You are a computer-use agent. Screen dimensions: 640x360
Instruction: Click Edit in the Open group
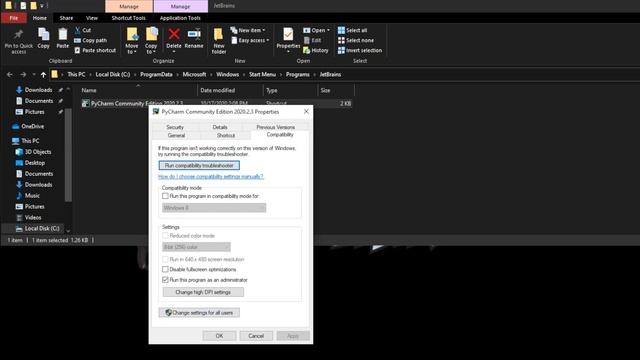click(x=312, y=40)
